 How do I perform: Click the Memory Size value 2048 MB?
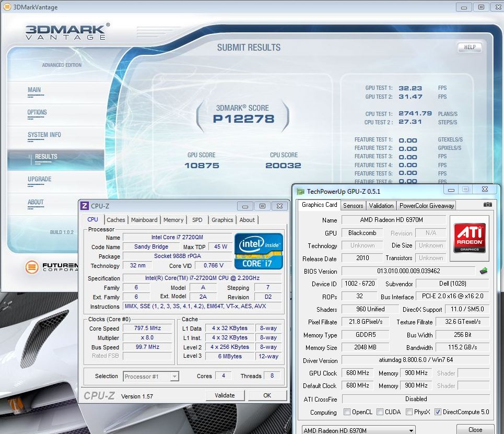(365, 347)
